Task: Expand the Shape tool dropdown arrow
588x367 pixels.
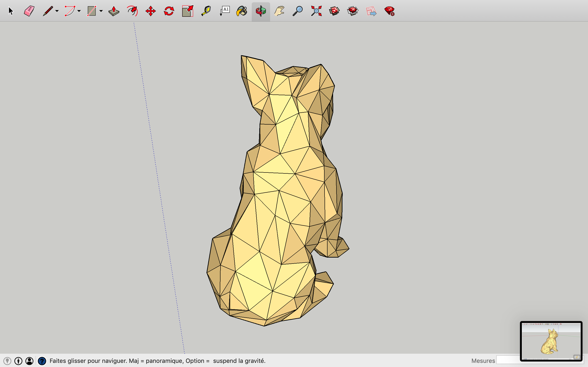Action: [x=101, y=11]
